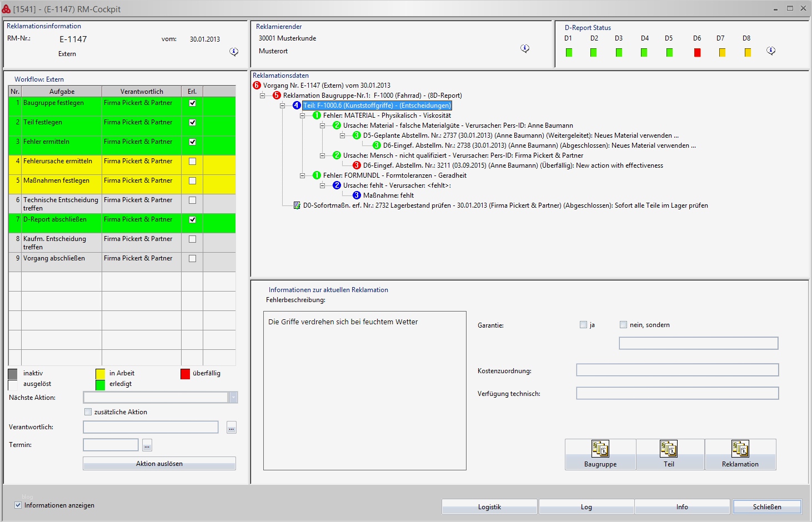Viewport: 812px width, 522px height.
Task: Open the info icon beside D-Report Status
Action: coord(771,51)
